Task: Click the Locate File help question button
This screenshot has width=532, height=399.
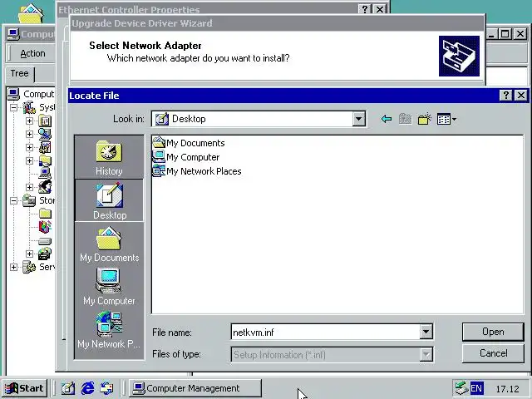Action: pyautogui.click(x=505, y=96)
